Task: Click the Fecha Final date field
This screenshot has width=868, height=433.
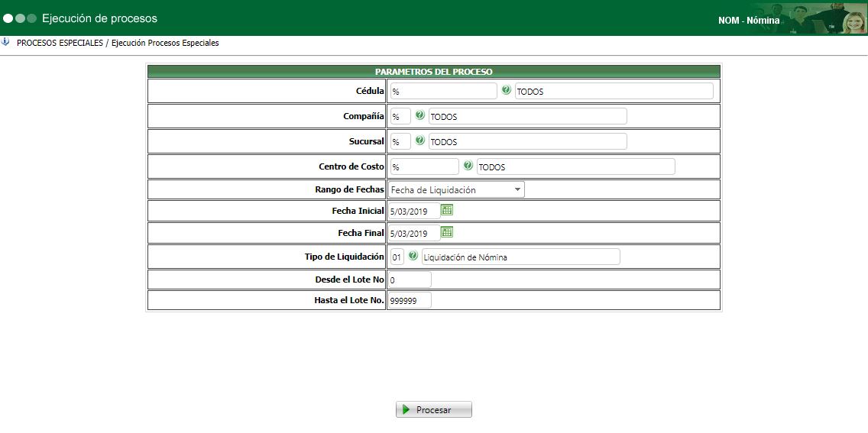Action: [413, 233]
